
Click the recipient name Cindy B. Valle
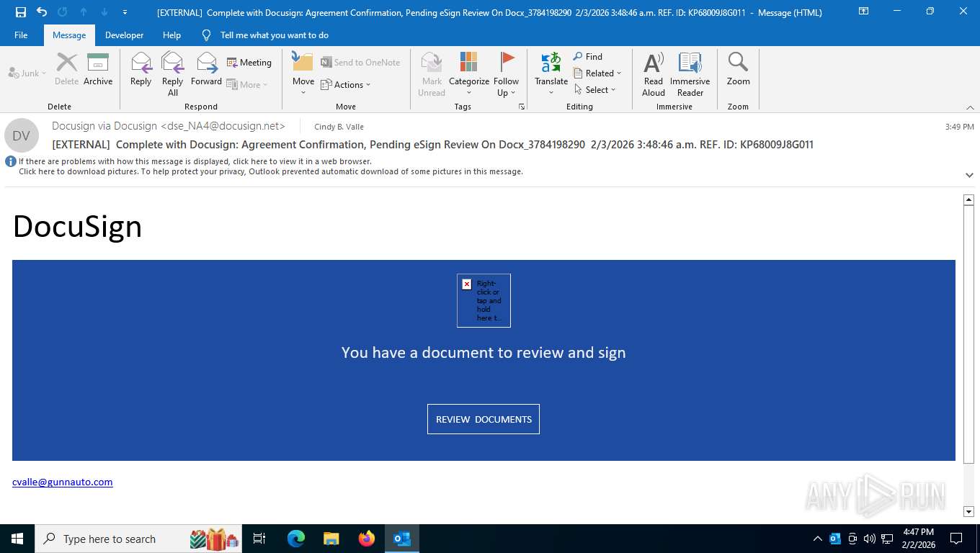[x=339, y=127]
